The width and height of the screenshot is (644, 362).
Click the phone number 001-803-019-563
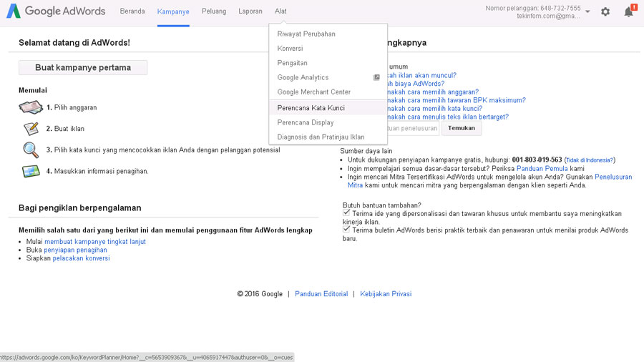537,160
